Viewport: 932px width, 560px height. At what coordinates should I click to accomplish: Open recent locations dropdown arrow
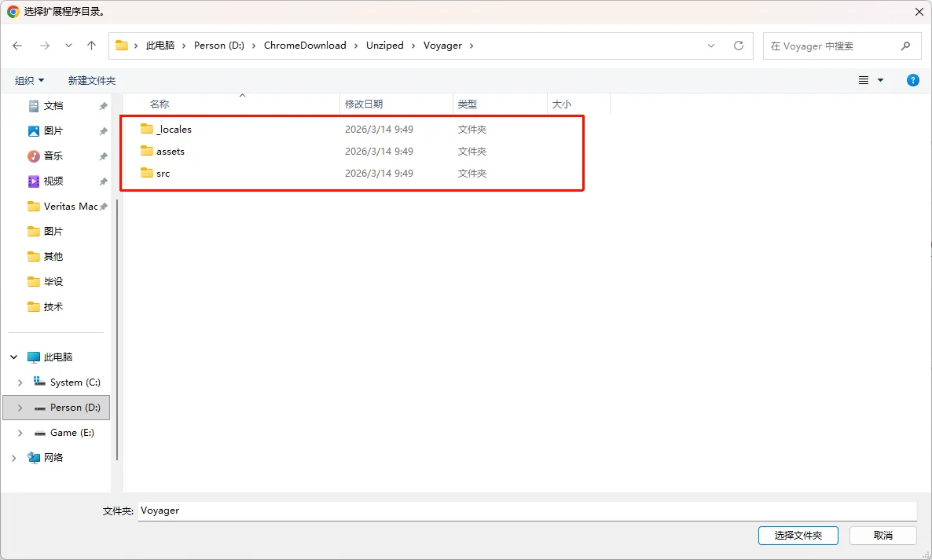tap(68, 46)
